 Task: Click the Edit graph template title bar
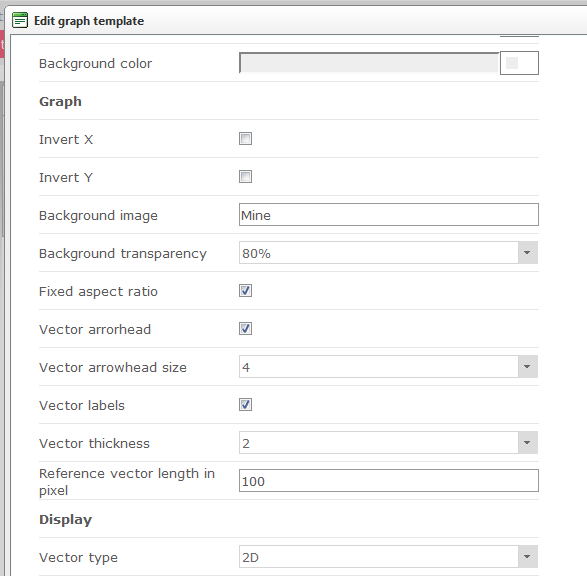[299, 21]
